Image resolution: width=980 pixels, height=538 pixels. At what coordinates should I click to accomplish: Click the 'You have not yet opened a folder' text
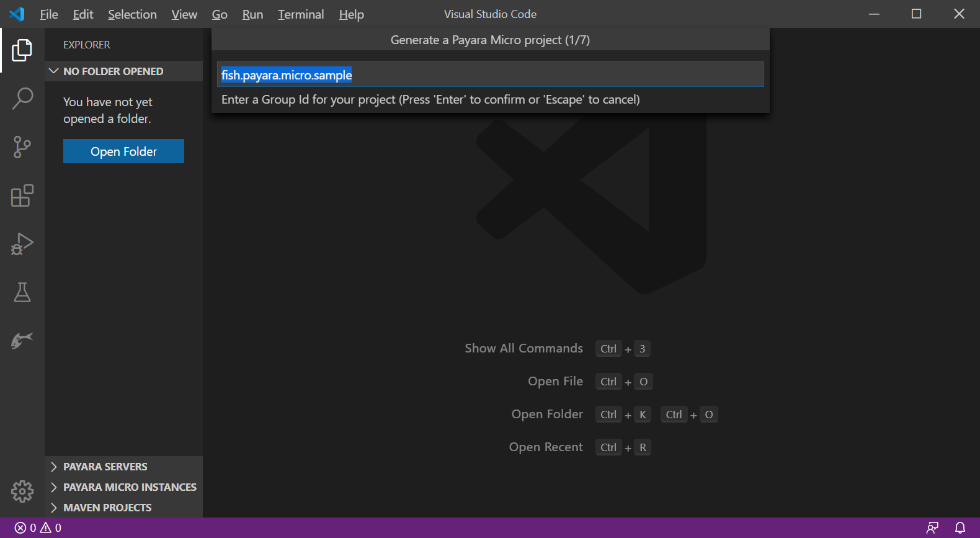(108, 110)
